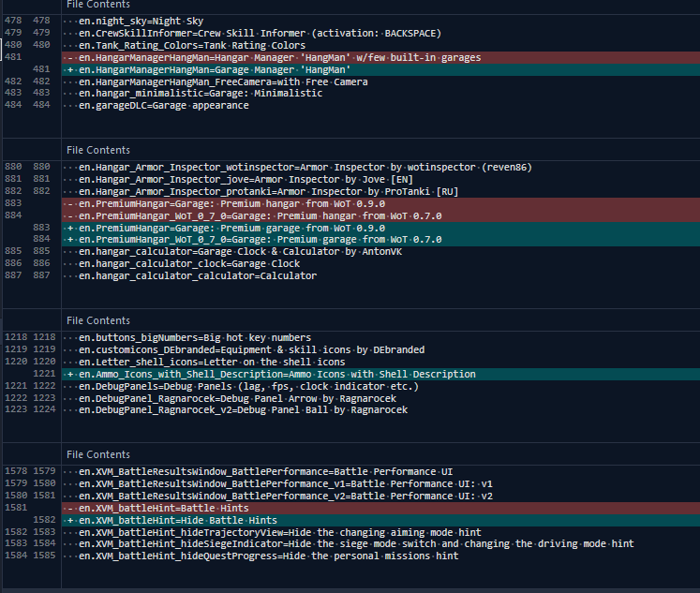The height and width of the screenshot is (593, 700).
Task: Select the customicons_DEbranded line
Action: coord(252,349)
